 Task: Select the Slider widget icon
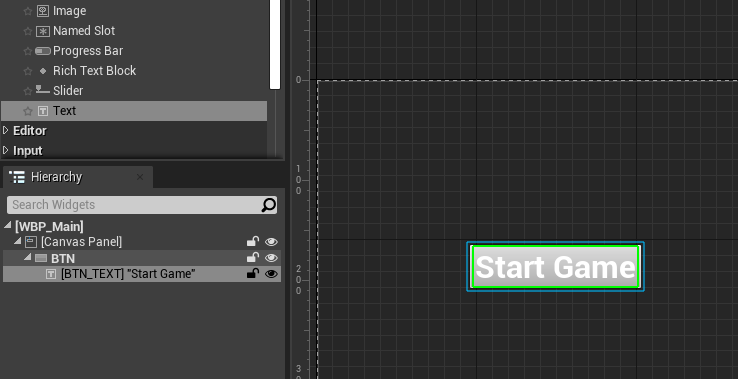click(x=43, y=89)
